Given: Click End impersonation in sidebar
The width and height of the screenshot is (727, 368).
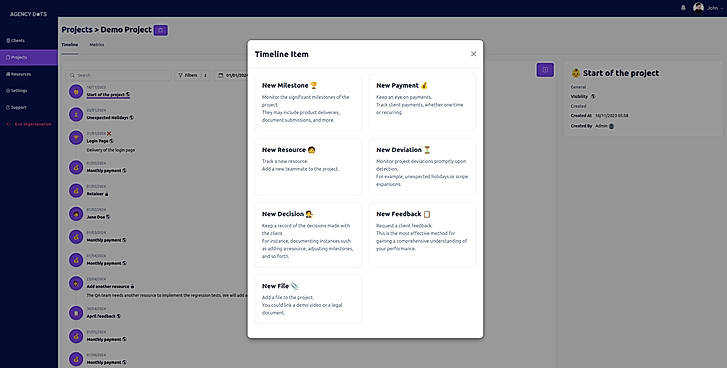Looking at the screenshot, I should (x=28, y=124).
